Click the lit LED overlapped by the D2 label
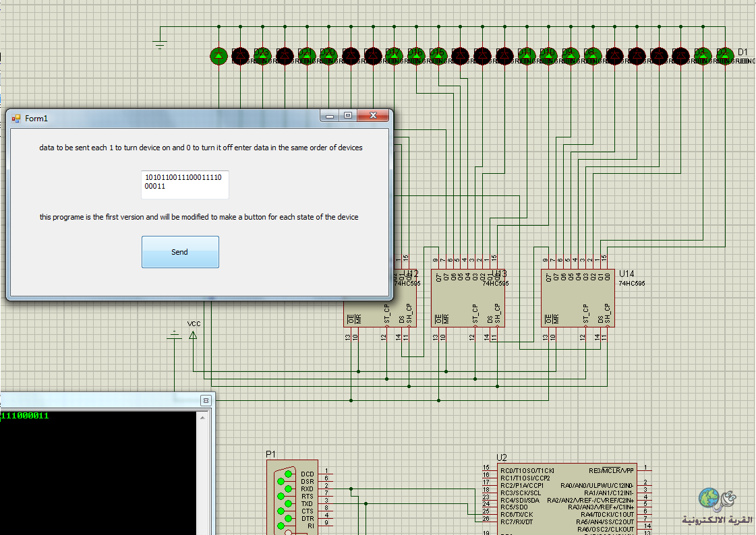This screenshot has height=535, width=756. coord(725,56)
